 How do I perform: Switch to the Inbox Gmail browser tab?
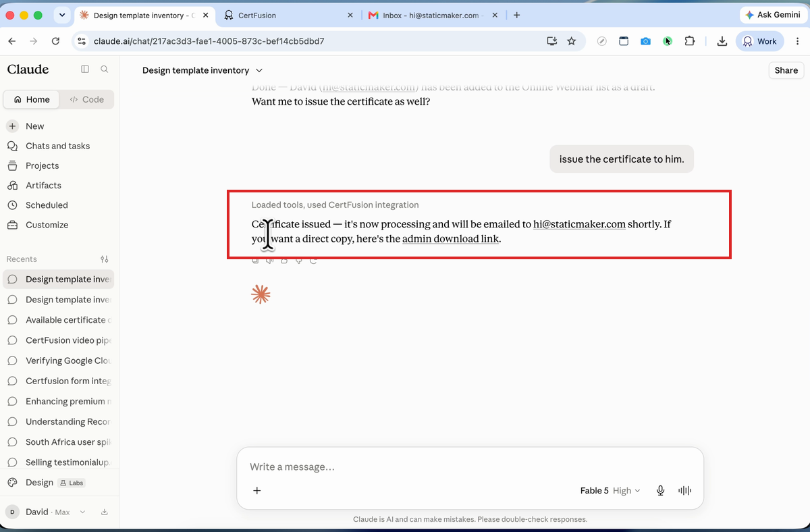coord(432,15)
